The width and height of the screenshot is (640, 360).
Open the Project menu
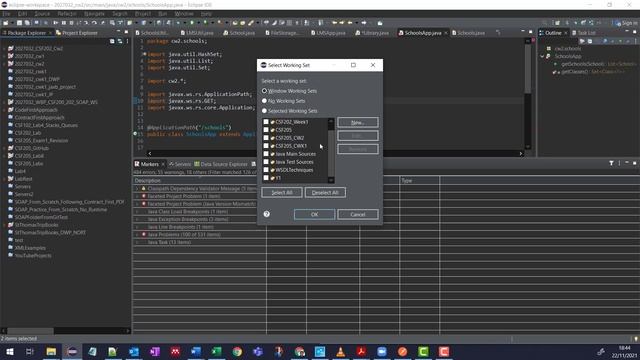[x=143, y=14]
